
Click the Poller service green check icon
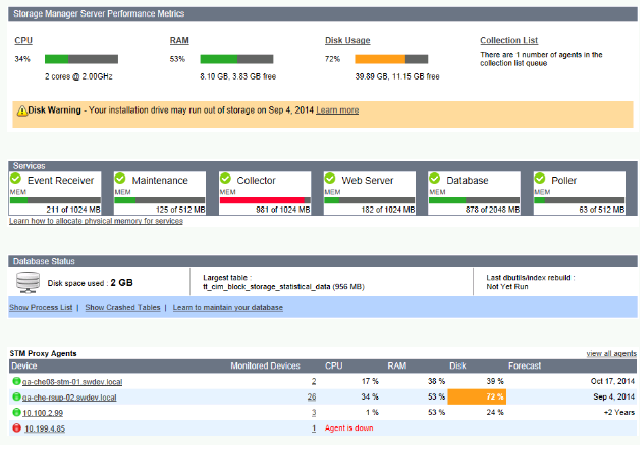click(541, 179)
